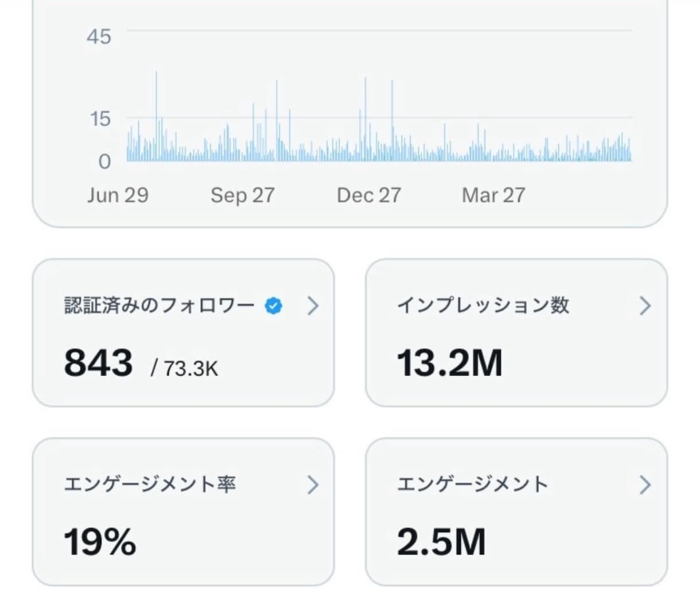The width and height of the screenshot is (700, 598).
Task: Open エンゲージメント率 details chevron
Action: [313, 485]
